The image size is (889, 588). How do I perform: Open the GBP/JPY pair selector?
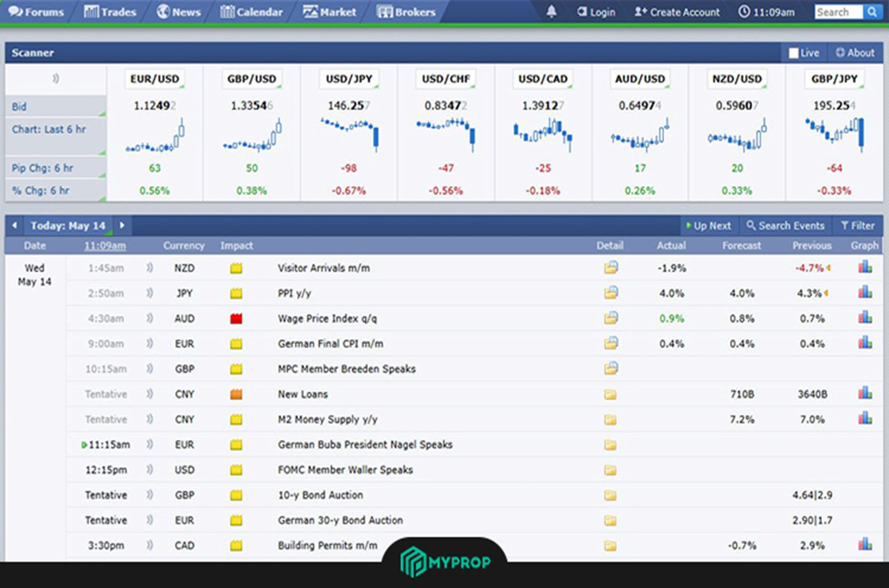(x=834, y=79)
